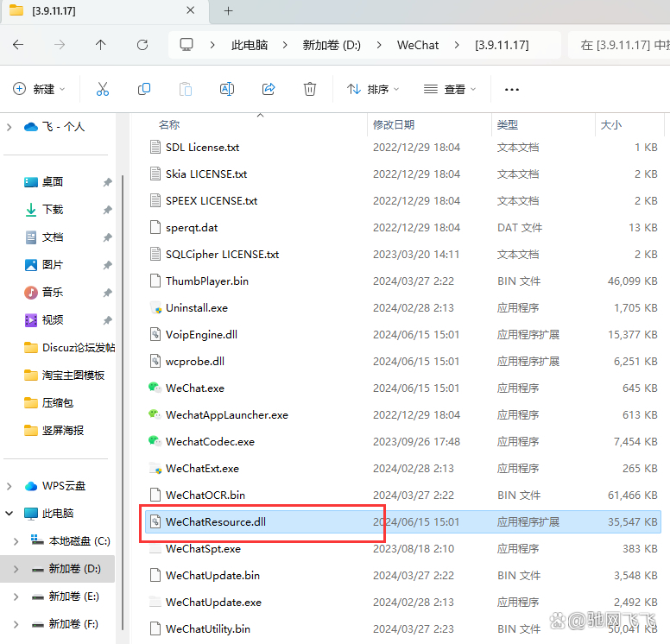Click the navigation pane scrollbar
The height and width of the screenshot is (644, 670).
[123, 401]
